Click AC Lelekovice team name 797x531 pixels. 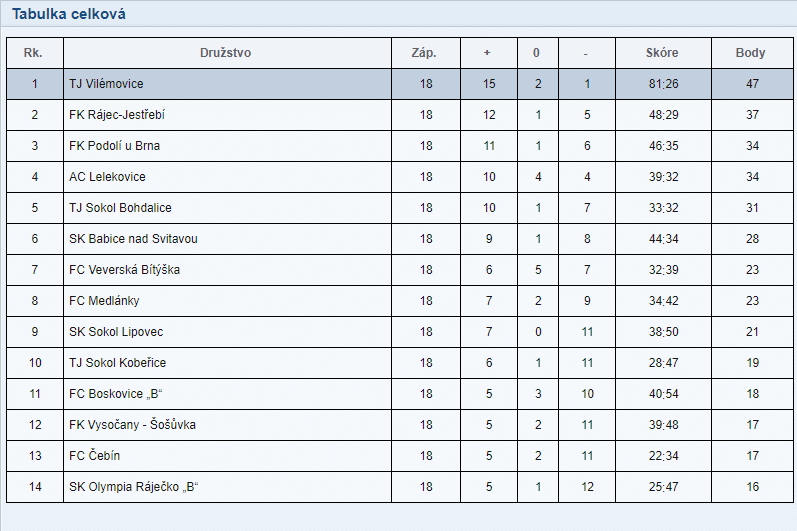tap(107, 177)
